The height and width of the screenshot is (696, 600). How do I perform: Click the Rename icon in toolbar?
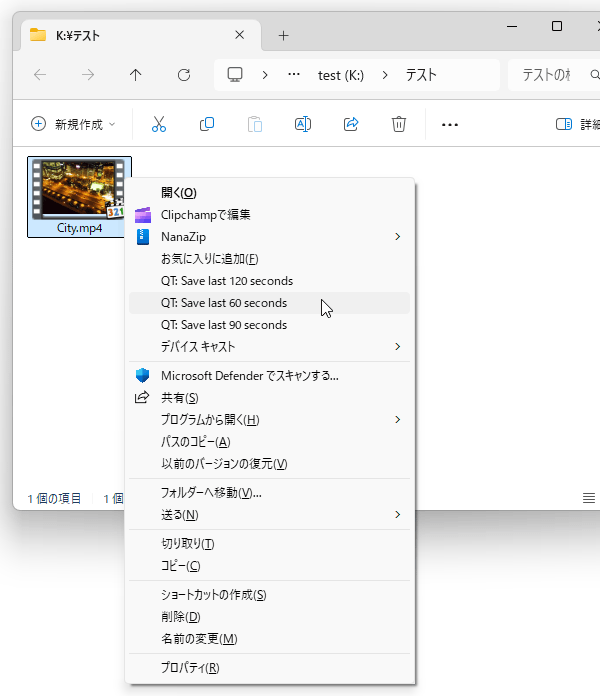[x=303, y=124]
